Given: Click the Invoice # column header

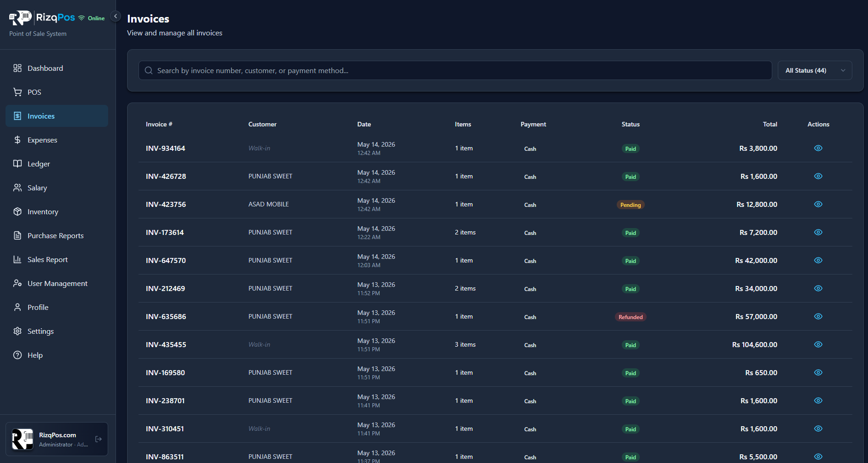Looking at the screenshot, I should tap(159, 124).
